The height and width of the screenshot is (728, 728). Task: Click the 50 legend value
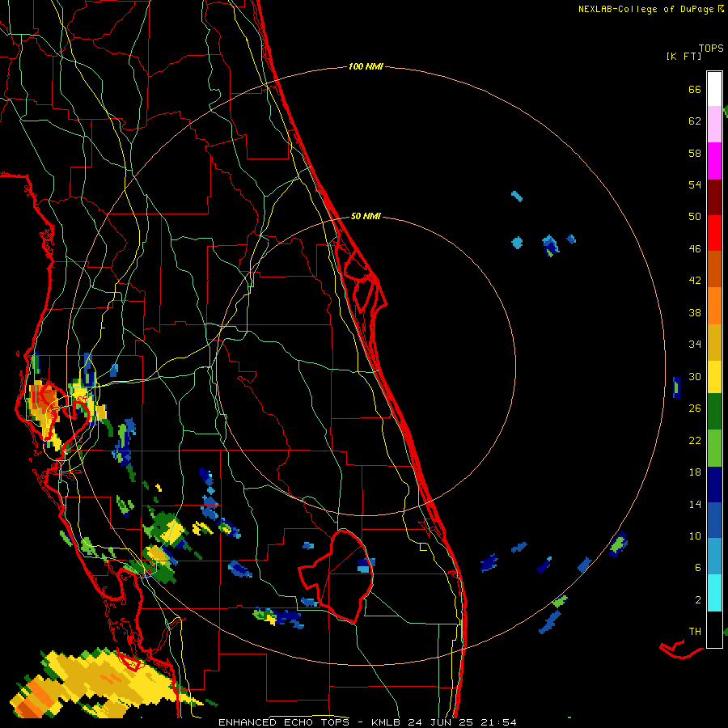point(695,217)
